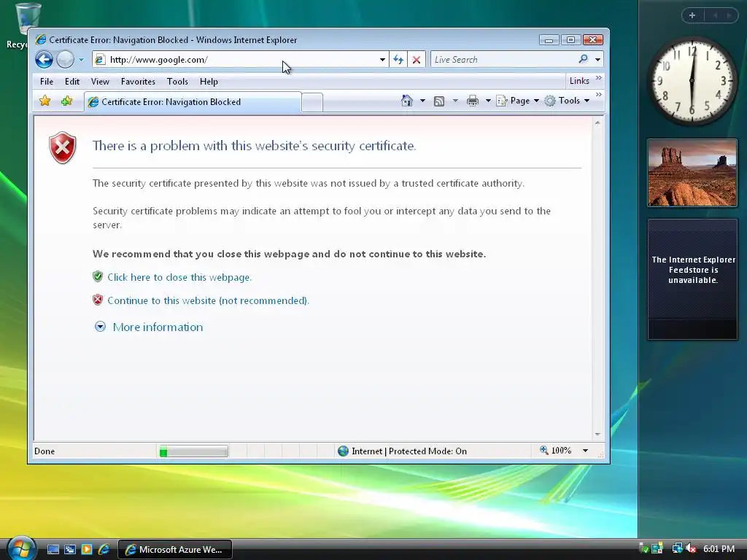Refresh the page with the Refresh button

click(x=398, y=60)
